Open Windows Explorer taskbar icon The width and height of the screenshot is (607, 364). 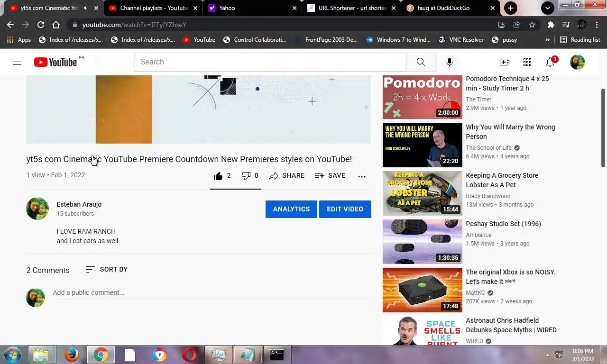coord(41,355)
